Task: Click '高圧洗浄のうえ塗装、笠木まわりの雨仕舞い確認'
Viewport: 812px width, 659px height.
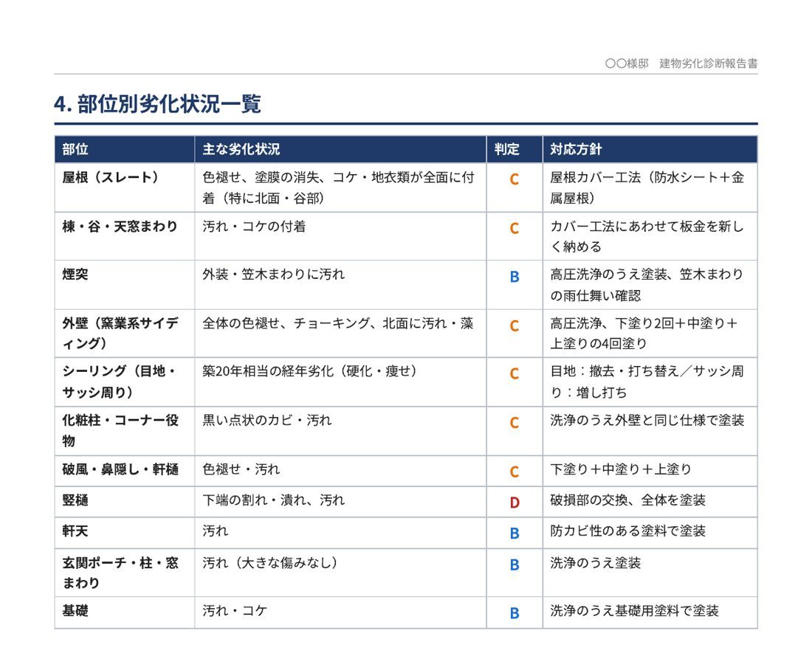Action: pos(647,285)
